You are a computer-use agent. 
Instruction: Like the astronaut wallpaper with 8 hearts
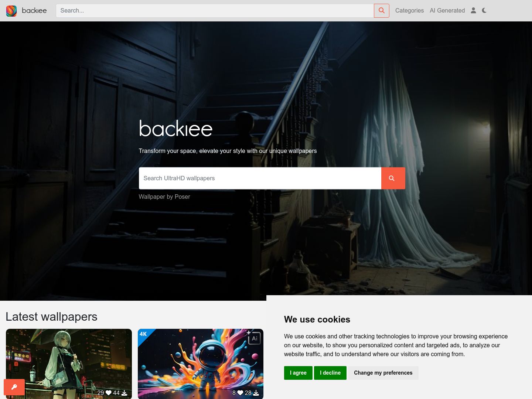pyautogui.click(x=240, y=393)
